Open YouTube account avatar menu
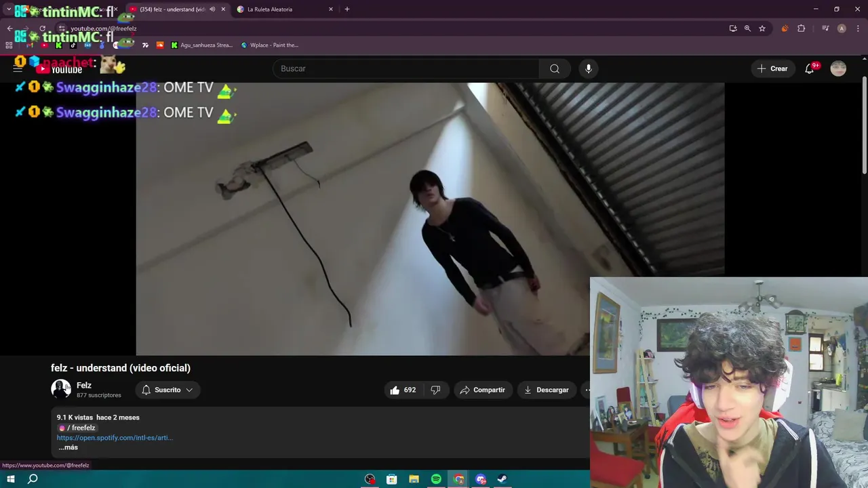This screenshot has height=488, width=868. [838, 68]
